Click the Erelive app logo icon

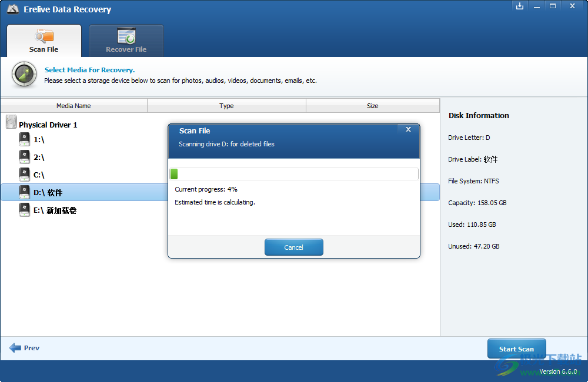coord(13,9)
